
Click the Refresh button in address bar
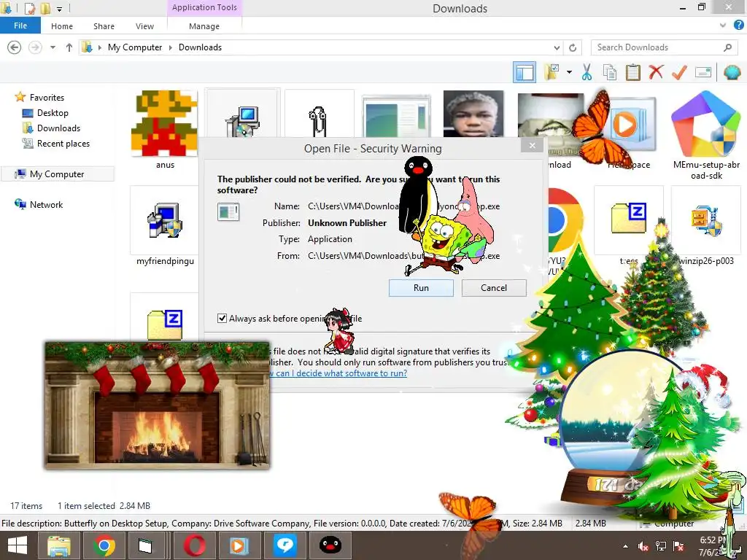(x=573, y=47)
